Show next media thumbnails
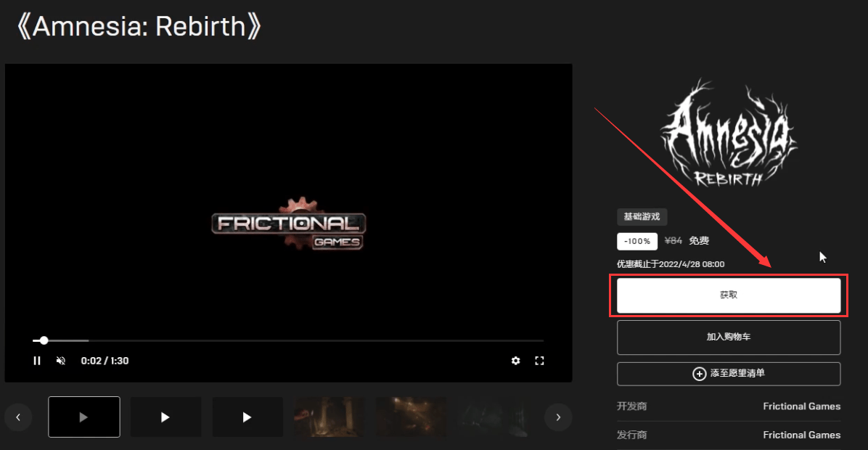The image size is (868, 450). (558, 417)
